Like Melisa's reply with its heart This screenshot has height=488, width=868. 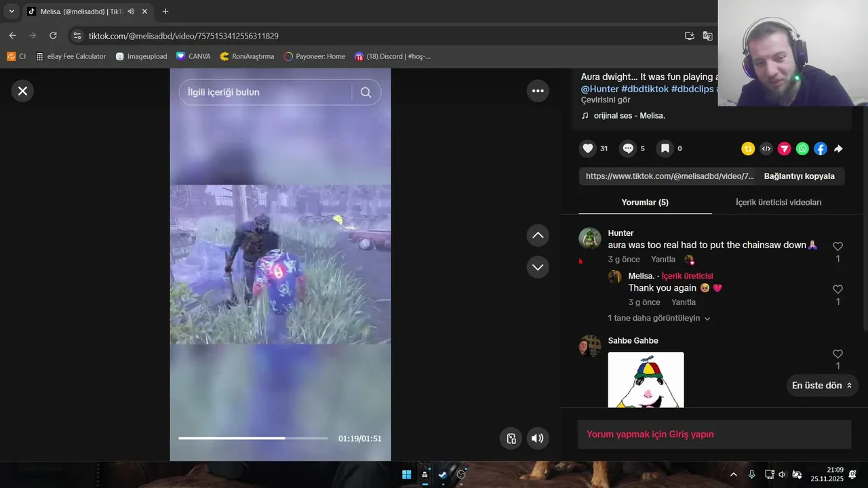837,289
